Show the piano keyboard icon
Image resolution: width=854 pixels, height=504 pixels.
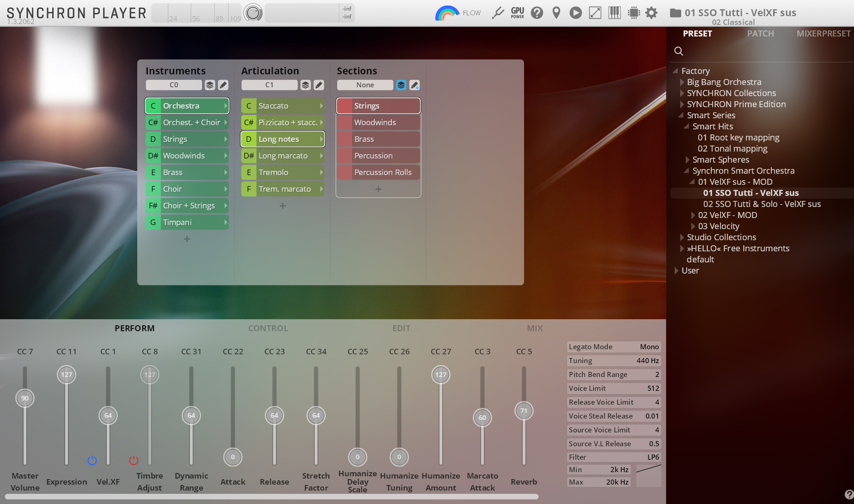tap(614, 12)
